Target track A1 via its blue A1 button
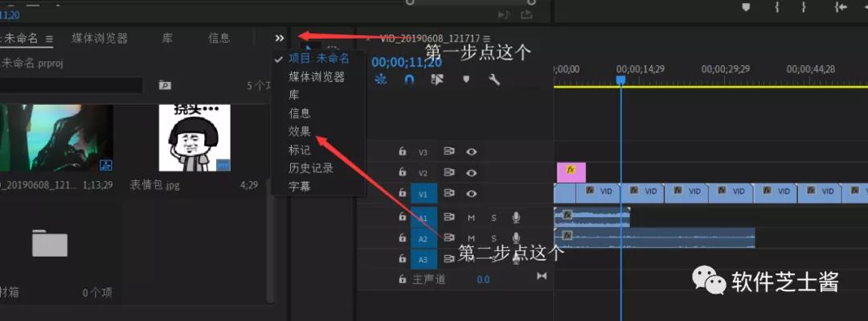 click(424, 217)
